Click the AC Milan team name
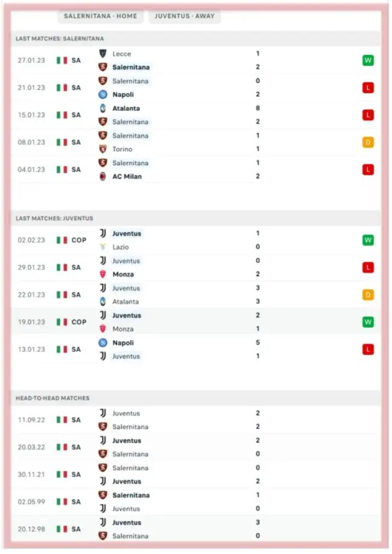This screenshot has width=392, height=554. [127, 177]
